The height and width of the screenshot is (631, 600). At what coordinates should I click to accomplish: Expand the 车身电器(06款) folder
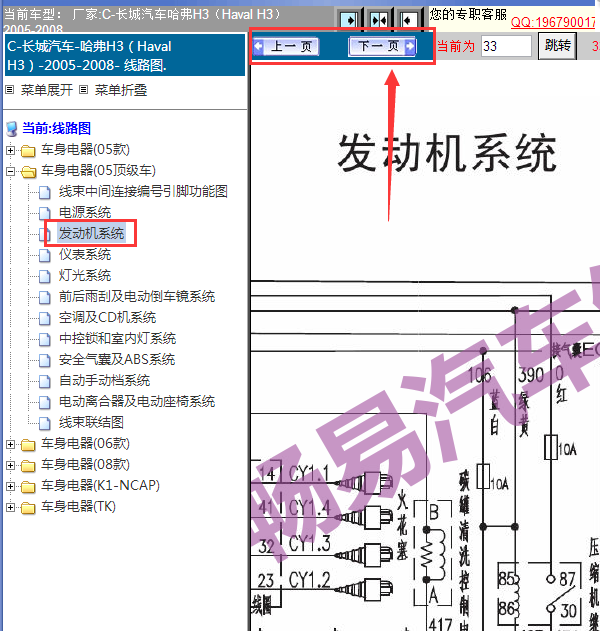coord(10,445)
